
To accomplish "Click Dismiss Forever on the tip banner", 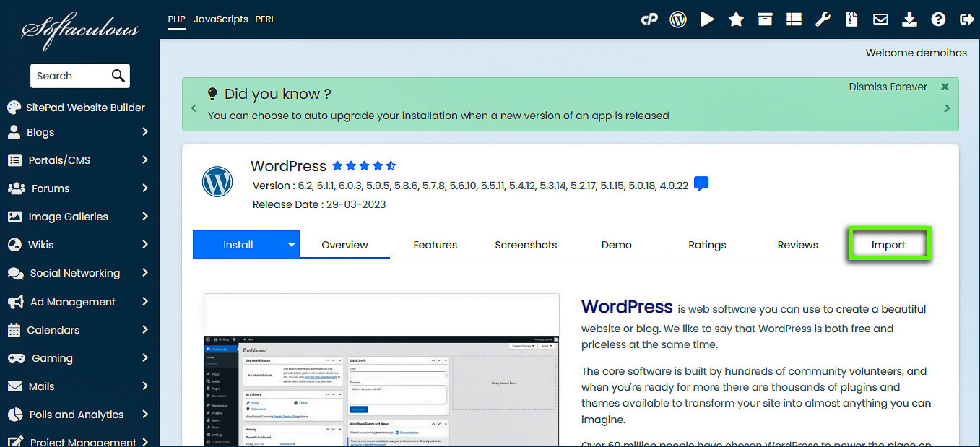I will (x=888, y=87).
